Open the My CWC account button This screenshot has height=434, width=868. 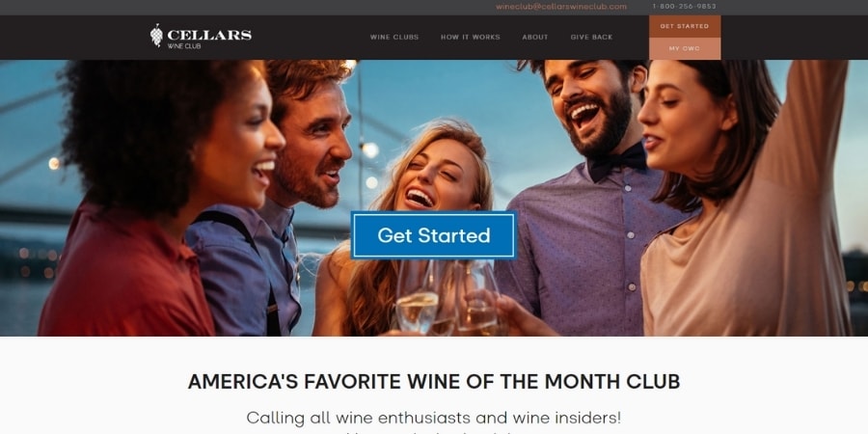pyautogui.click(x=685, y=49)
